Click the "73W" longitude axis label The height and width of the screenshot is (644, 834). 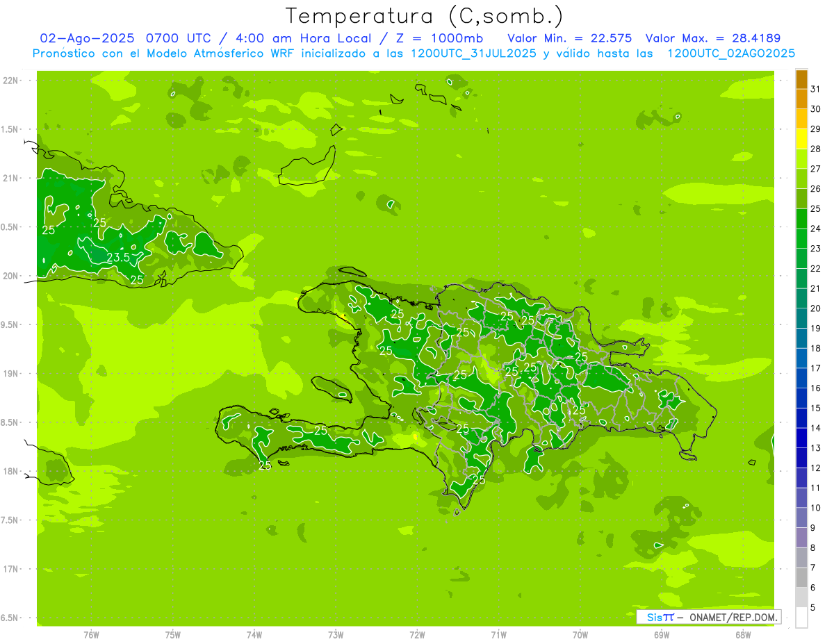coord(336,634)
